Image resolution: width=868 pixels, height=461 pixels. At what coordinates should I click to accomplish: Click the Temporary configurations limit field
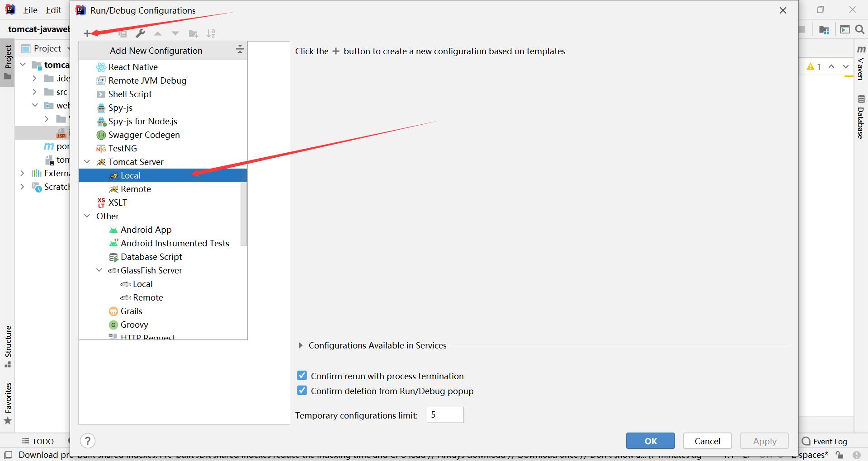point(445,415)
